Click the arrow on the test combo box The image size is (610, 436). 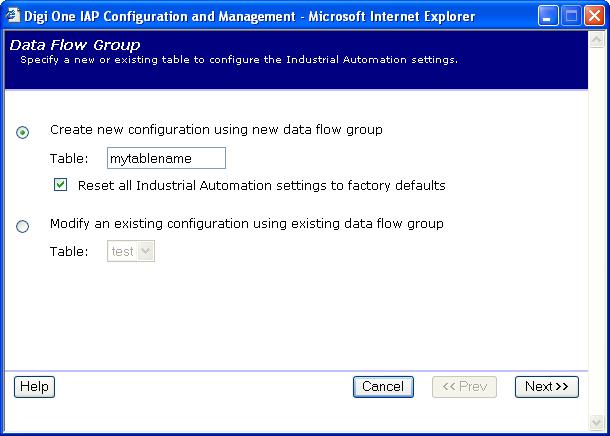(146, 252)
